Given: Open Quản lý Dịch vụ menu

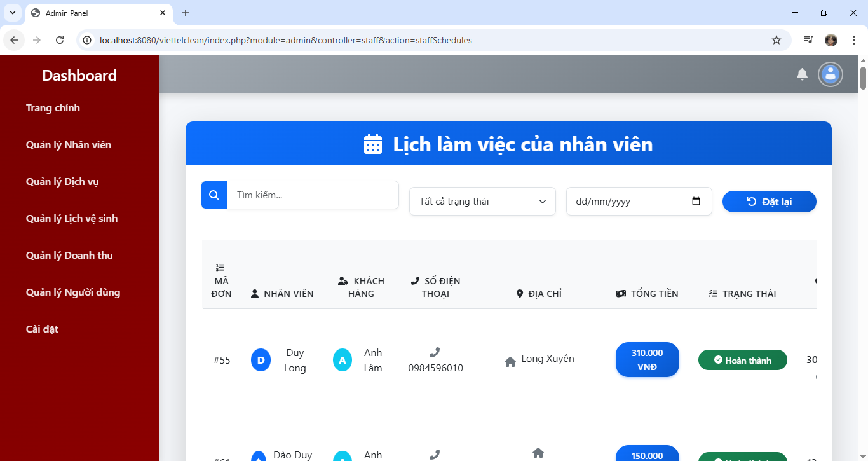Looking at the screenshot, I should click(62, 182).
